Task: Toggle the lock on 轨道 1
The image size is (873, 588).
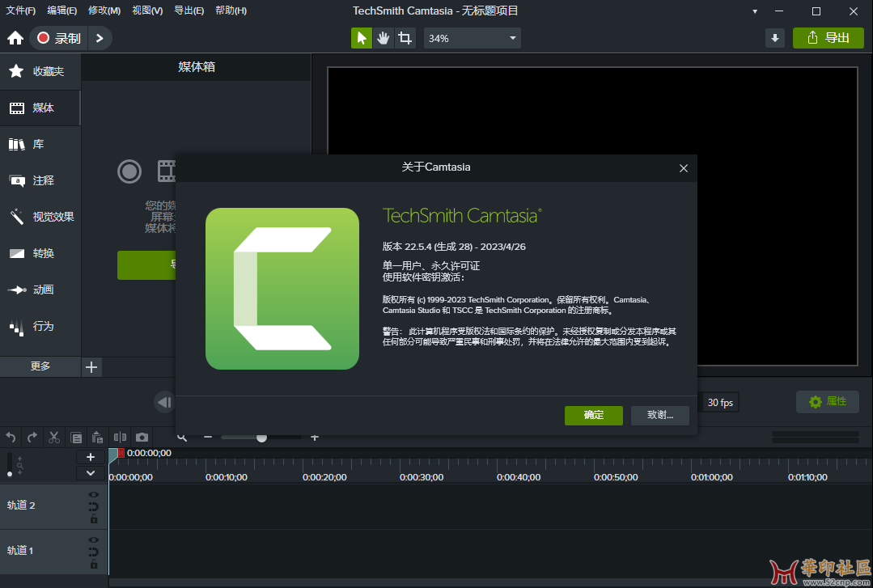Action: [94, 565]
